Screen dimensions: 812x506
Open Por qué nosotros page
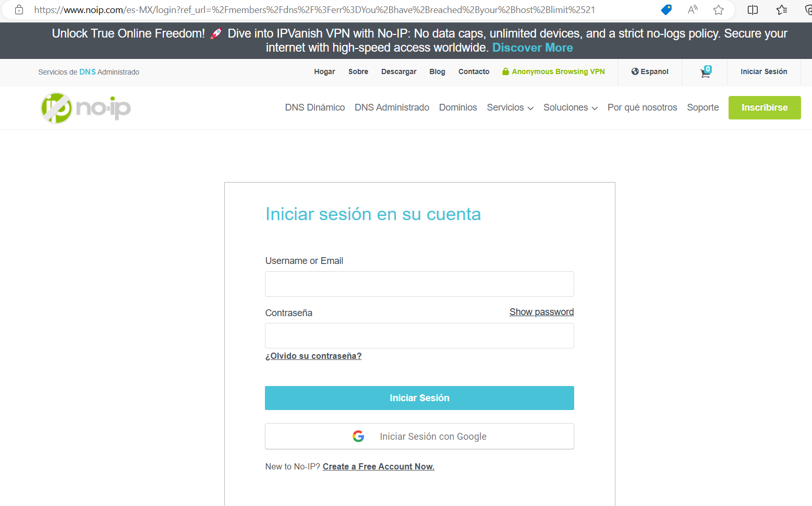[x=642, y=107]
